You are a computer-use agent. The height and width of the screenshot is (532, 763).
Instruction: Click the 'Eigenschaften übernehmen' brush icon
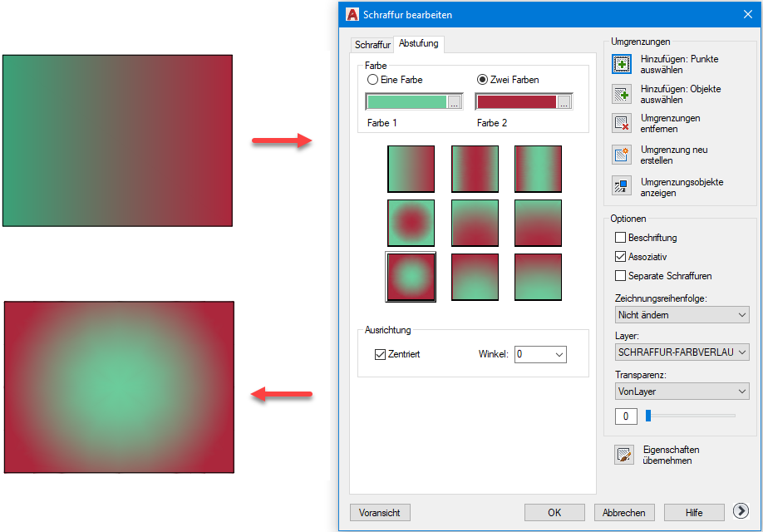[623, 455]
